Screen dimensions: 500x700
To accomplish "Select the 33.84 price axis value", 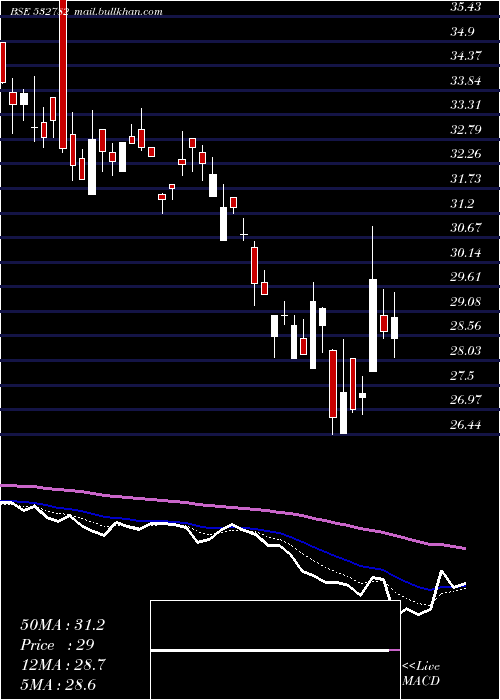I will [x=466, y=81].
